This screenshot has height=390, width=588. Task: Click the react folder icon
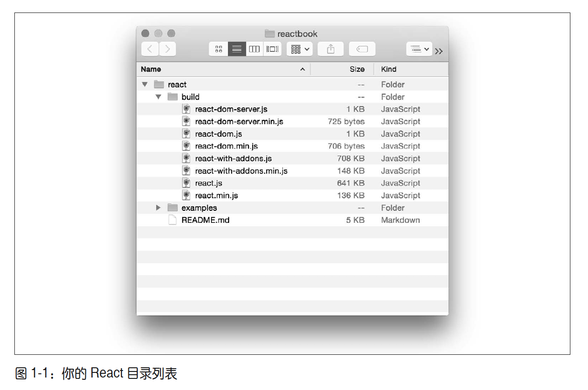pyautogui.click(x=159, y=84)
